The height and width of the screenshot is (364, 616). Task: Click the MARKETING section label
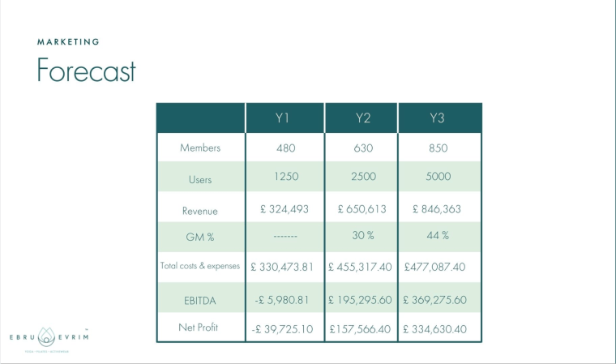point(69,41)
